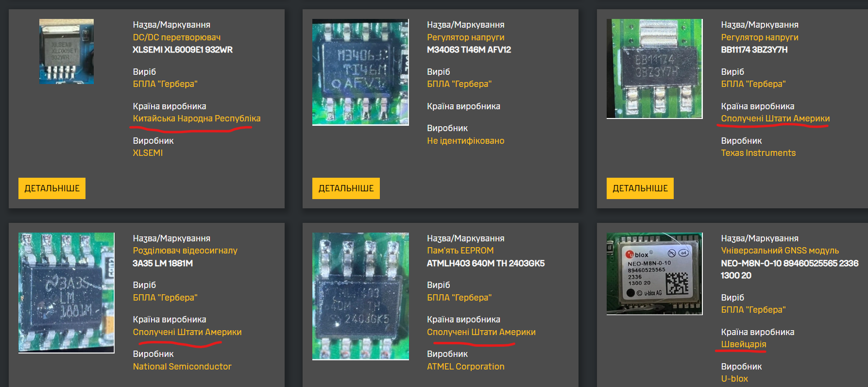868x387 pixels.
Task: Follow the Не ідентифіковано manufacturer link
Action: point(465,141)
